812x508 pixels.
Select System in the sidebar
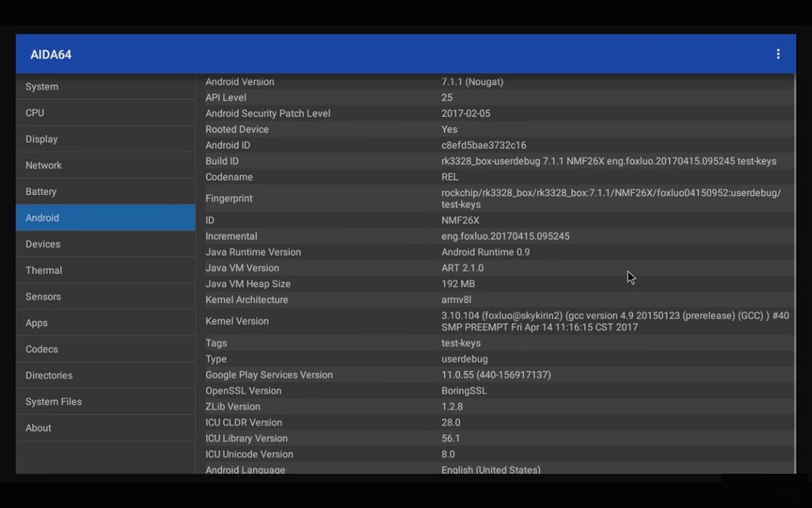tap(105, 86)
